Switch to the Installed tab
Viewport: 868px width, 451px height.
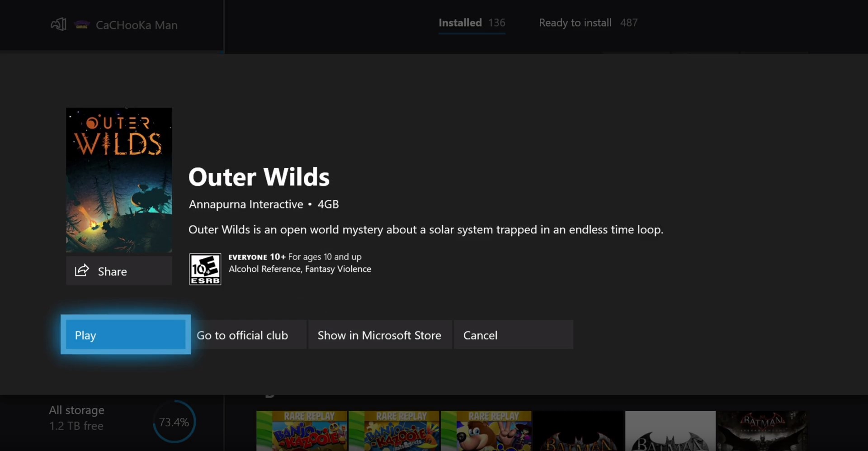[472, 23]
